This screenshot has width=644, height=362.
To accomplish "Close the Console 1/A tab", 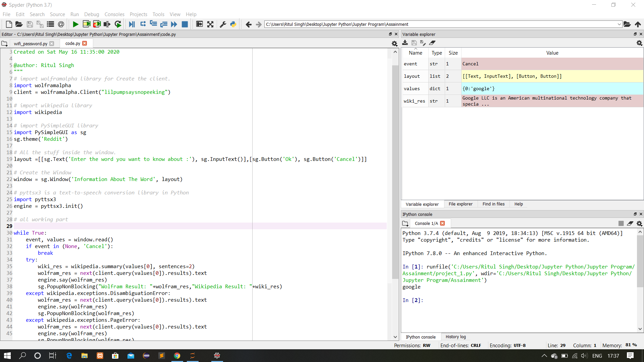I will click(442, 223).
